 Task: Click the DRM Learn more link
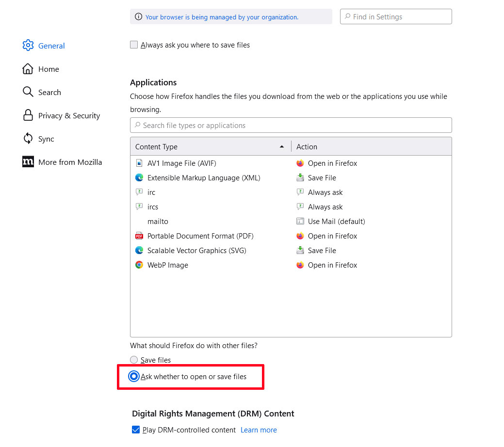point(259,430)
